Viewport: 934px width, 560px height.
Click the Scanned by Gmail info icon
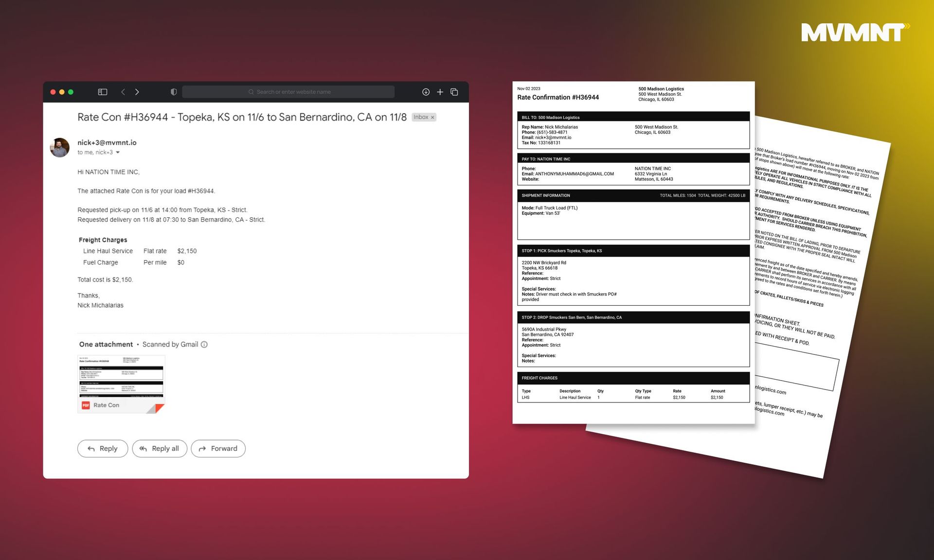click(204, 345)
